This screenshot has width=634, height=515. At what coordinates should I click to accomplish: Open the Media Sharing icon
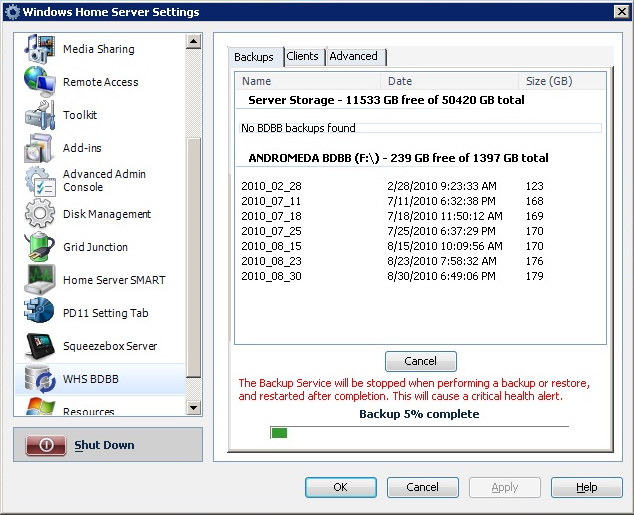[39, 49]
